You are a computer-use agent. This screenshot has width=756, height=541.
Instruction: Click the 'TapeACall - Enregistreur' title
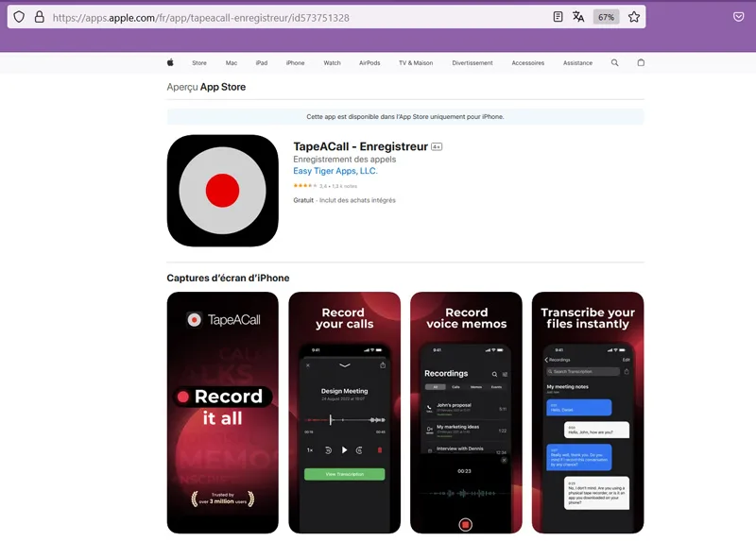[x=361, y=146]
